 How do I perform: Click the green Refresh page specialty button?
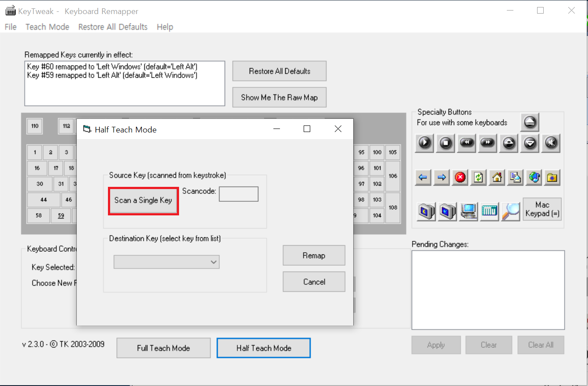pos(478,177)
